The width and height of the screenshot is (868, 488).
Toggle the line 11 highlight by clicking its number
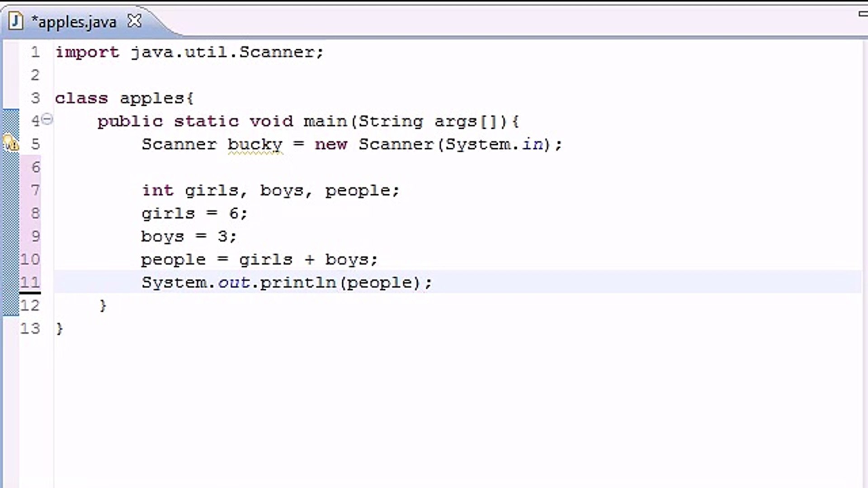(x=30, y=282)
